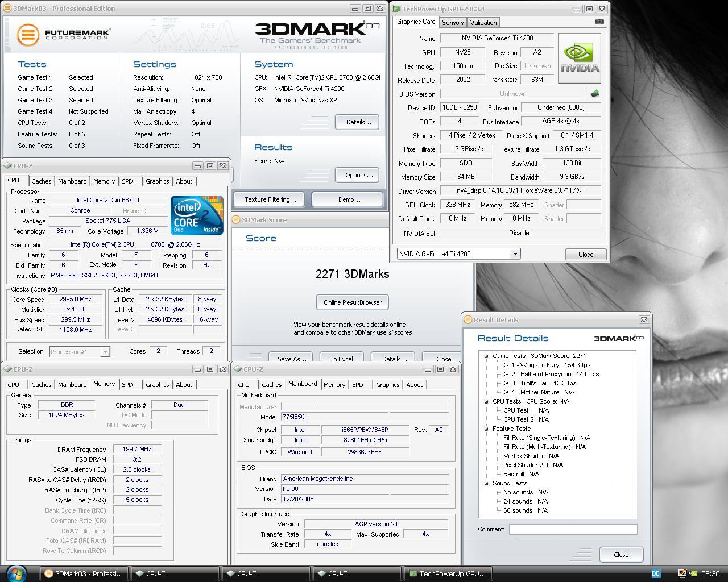Select the Ragtroll result row
Image resolution: width=728 pixels, height=582 pixels.
click(x=521, y=475)
